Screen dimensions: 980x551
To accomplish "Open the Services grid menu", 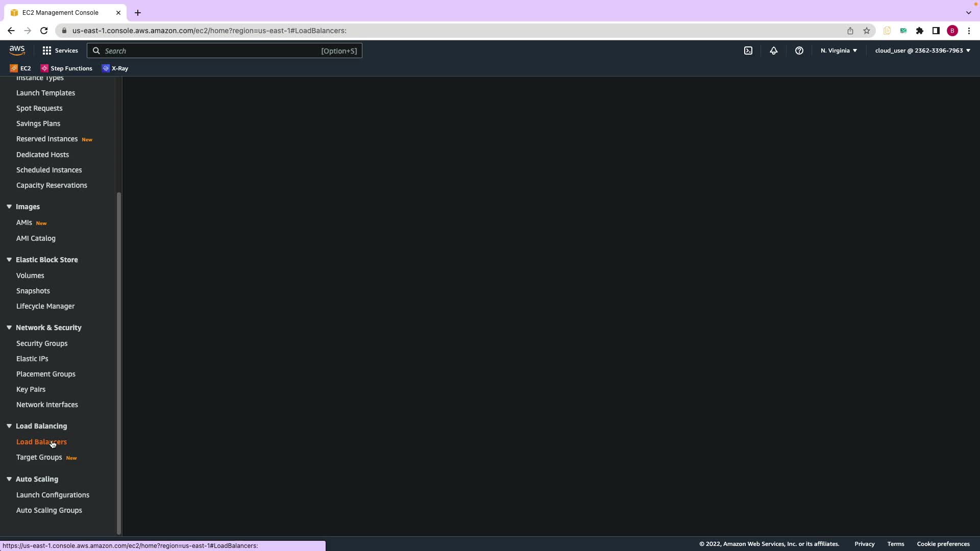I will (60, 51).
